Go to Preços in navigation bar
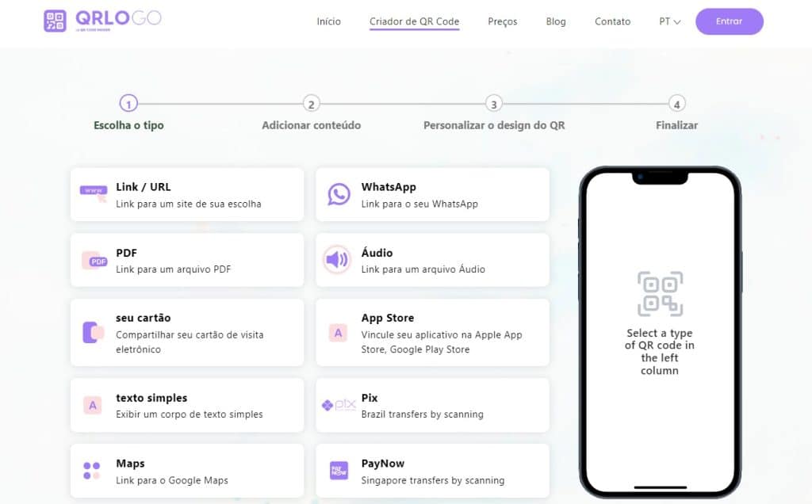This screenshot has height=504, width=812. 502,21
